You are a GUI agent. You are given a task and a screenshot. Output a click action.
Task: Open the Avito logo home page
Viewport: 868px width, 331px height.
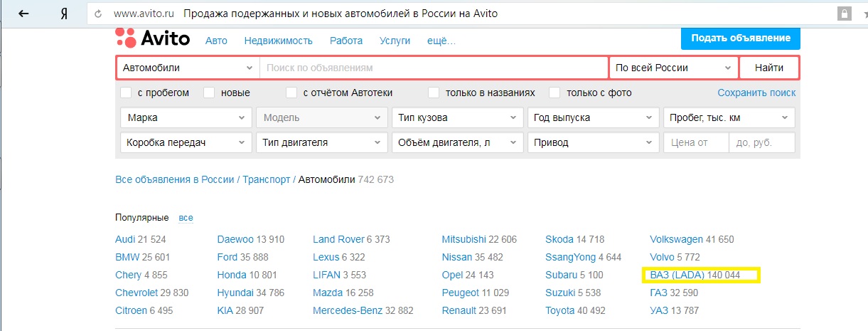pyautogui.click(x=153, y=38)
